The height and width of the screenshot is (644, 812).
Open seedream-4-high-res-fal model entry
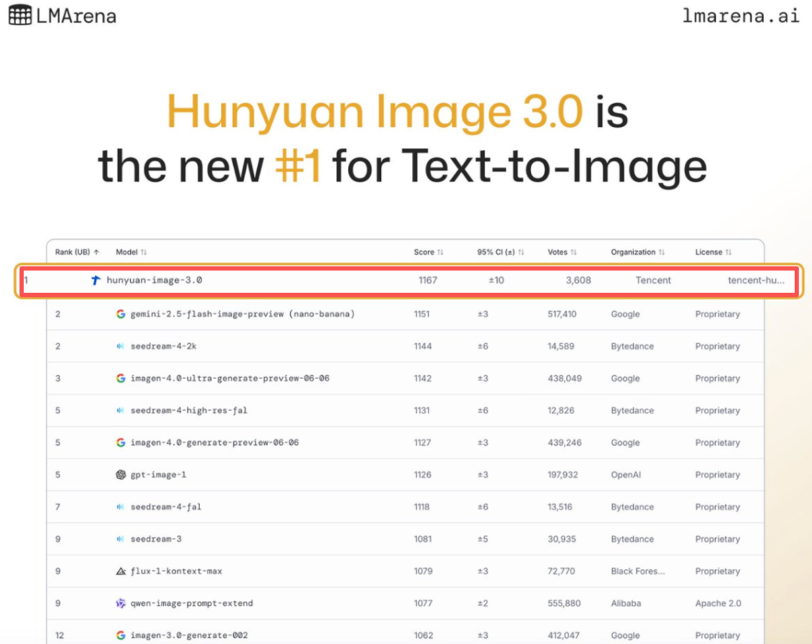pyautogui.click(x=189, y=410)
